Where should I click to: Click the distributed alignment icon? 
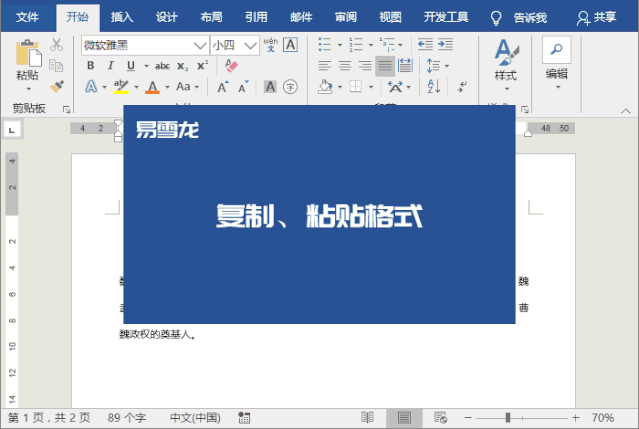pyautogui.click(x=405, y=66)
